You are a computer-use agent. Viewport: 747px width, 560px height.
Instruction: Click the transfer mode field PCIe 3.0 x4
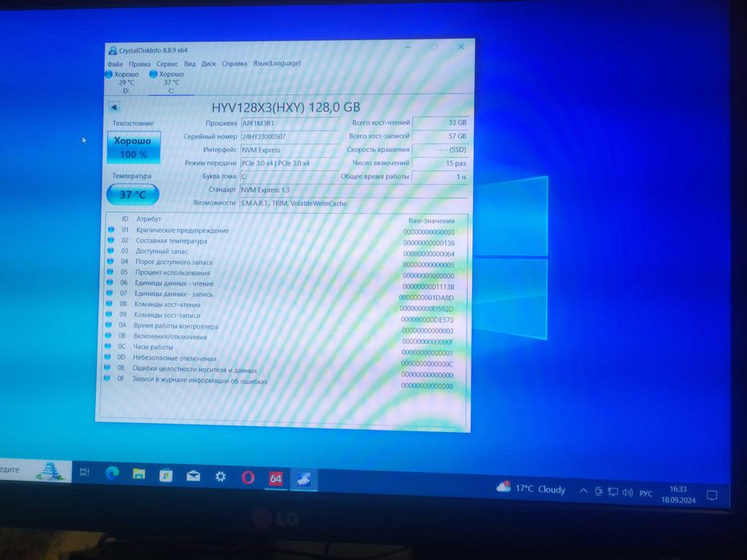289,163
